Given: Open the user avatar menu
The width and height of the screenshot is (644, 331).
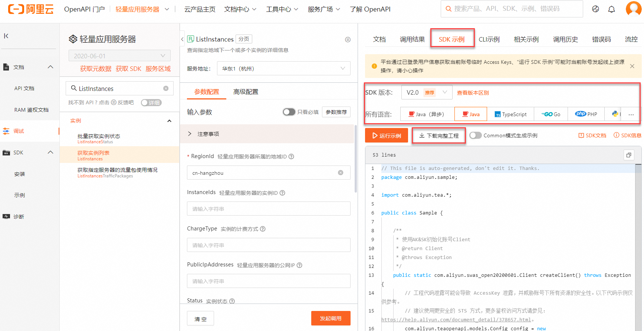Looking at the screenshot, I should [633, 9].
